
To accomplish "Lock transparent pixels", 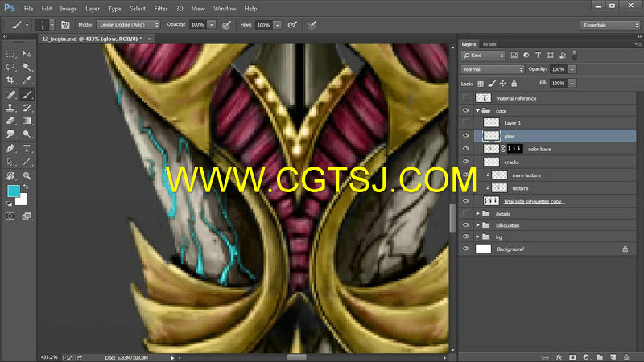I will click(481, 84).
